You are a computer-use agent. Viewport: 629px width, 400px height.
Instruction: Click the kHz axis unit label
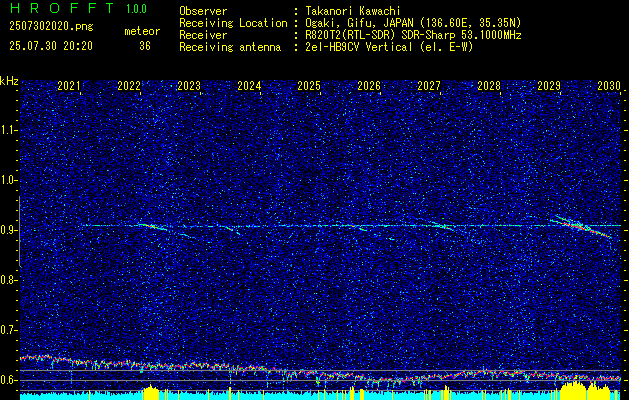tap(9, 81)
